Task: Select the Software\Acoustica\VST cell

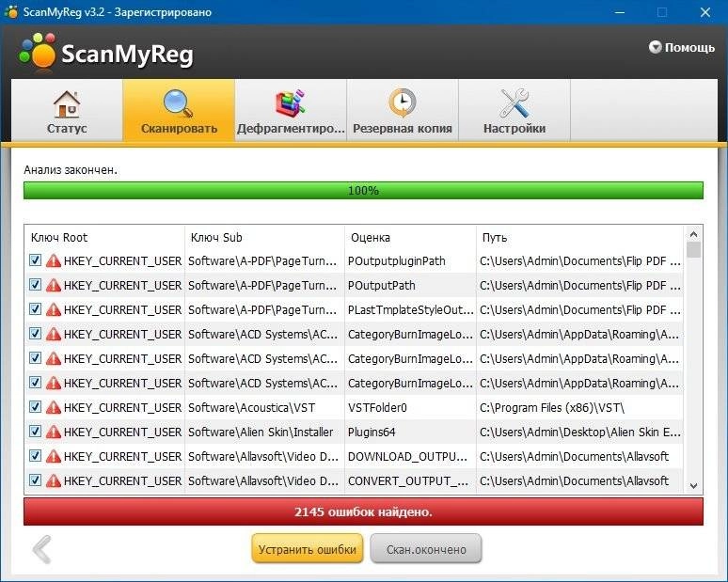Action: point(264,407)
